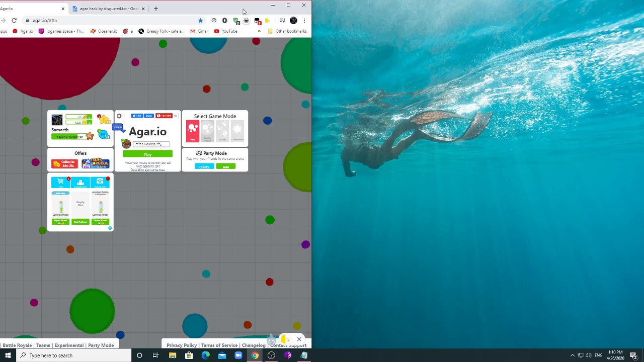644x362 pixels.
Task: Open the media control toolbar icon
Action: [x=282, y=21]
